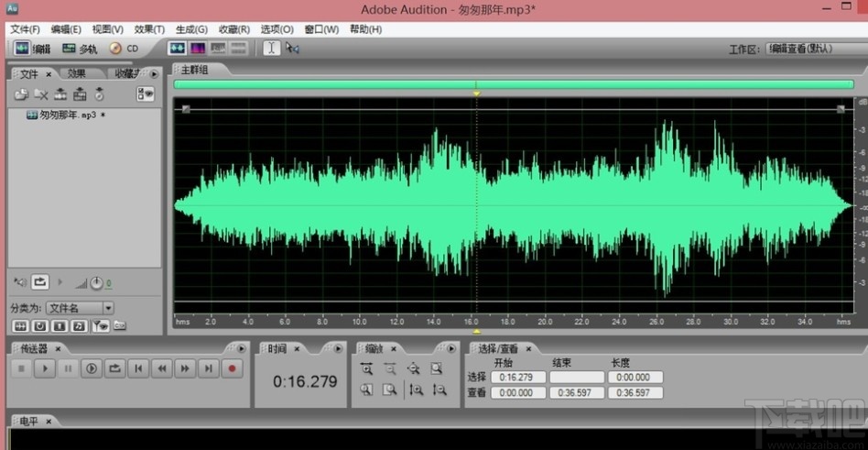Open the 文件(F) menu
Screen dimensions: 868x450
click(x=26, y=29)
